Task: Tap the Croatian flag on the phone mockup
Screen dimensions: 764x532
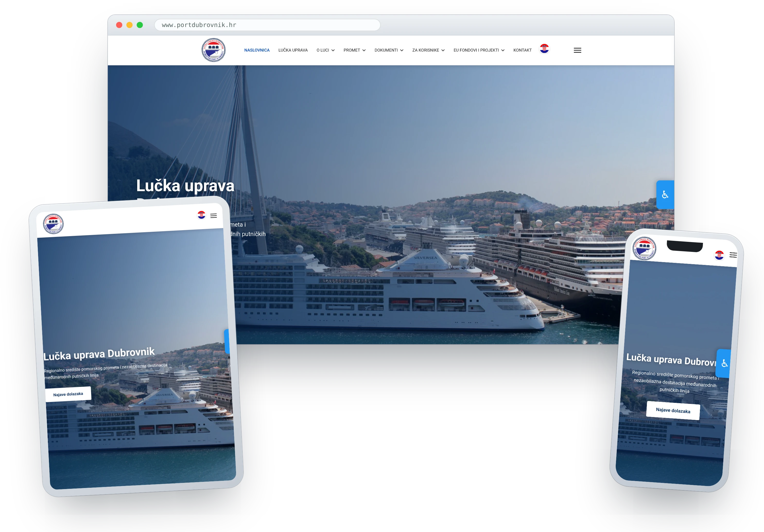Action: 719,255
